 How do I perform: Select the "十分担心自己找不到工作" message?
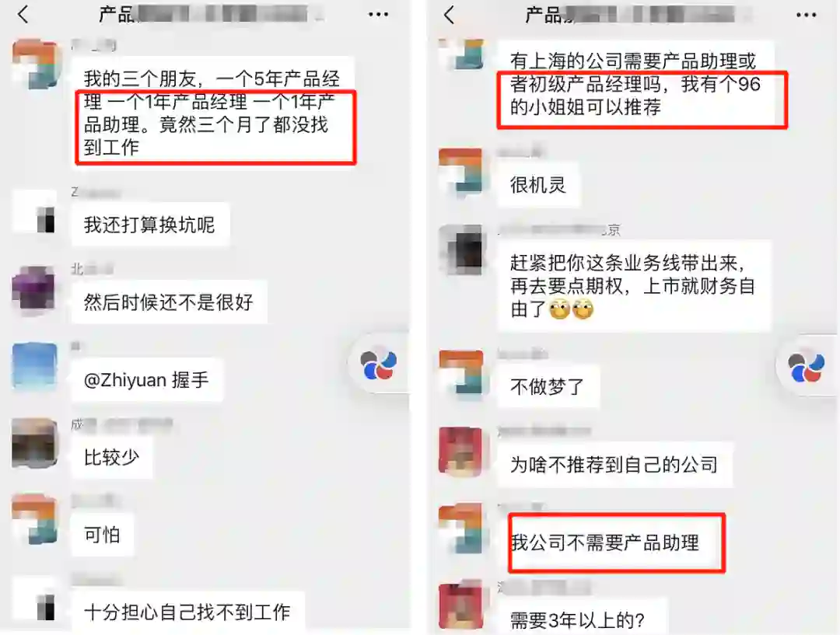(187, 612)
